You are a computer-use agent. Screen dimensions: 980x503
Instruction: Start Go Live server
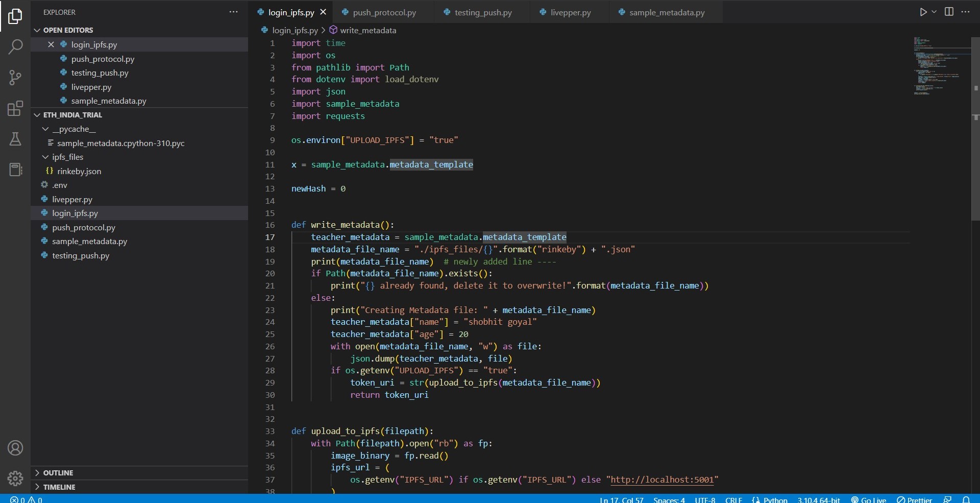click(868, 499)
